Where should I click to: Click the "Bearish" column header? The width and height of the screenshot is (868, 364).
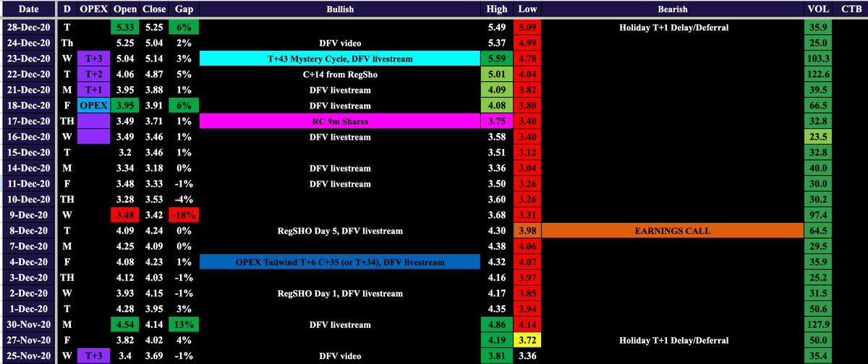coord(673,10)
